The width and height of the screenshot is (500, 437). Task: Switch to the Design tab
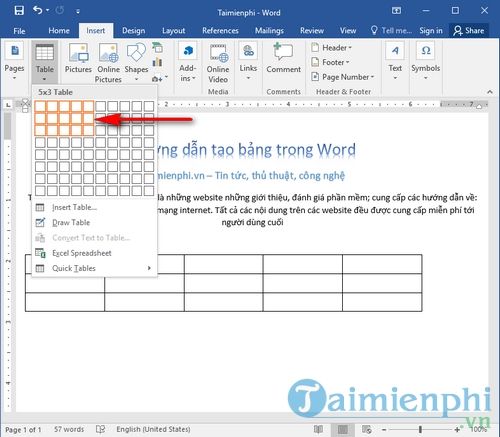click(133, 31)
